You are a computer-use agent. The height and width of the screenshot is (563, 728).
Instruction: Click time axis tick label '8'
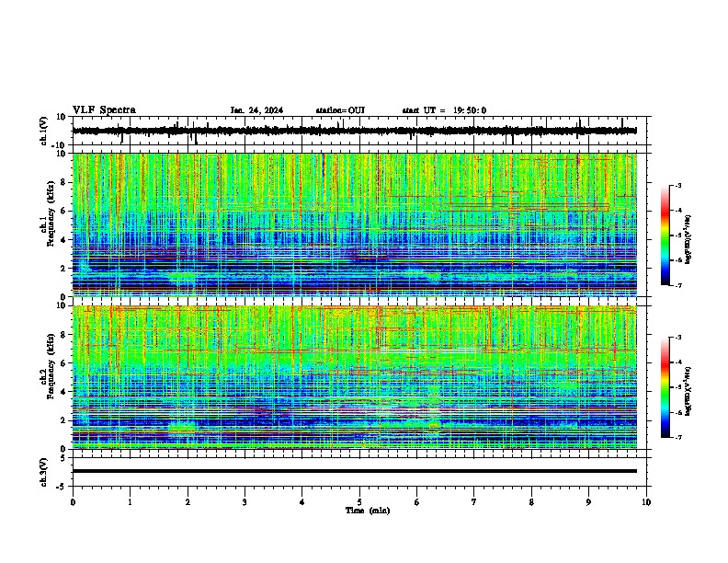tap(531, 502)
